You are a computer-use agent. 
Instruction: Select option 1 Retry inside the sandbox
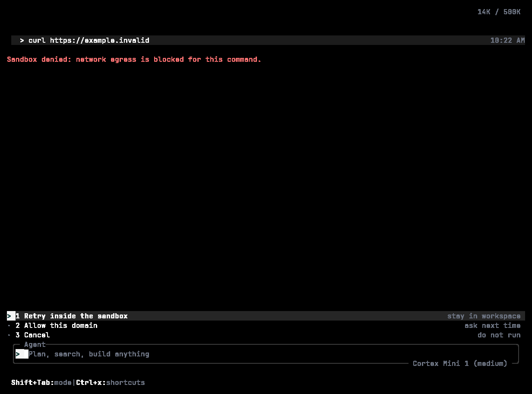coord(266,316)
